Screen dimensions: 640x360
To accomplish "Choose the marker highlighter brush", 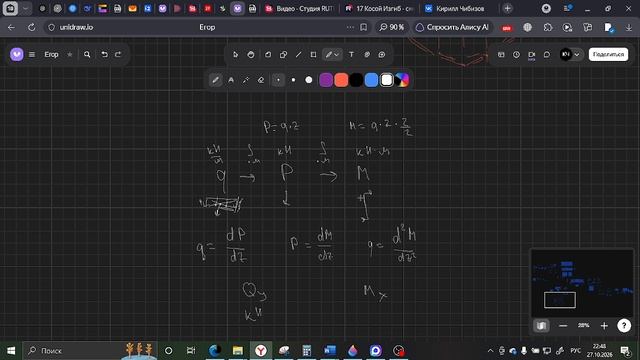I will pos(231,80).
